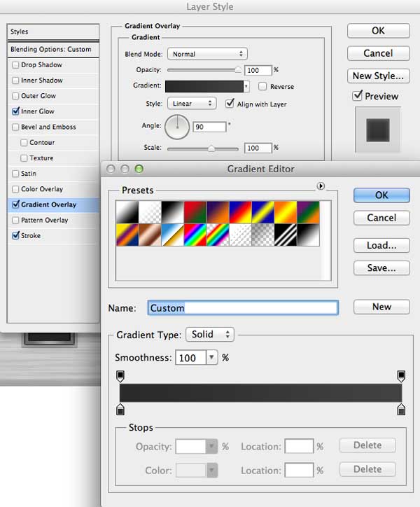Tick the Texture checkbox
The width and height of the screenshot is (420, 507).
point(24,158)
